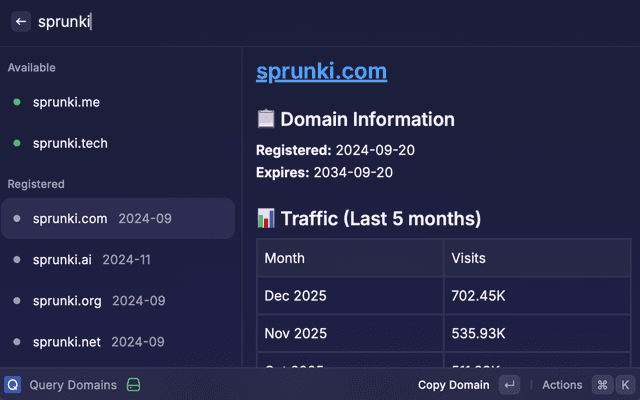This screenshot has height=400, width=640.
Task: Click the Copy Domain action
Action: point(453,385)
